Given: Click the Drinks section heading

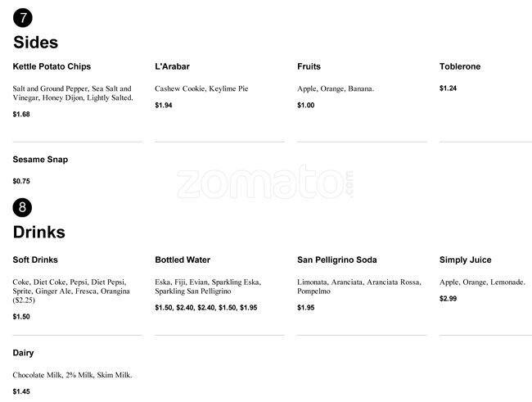Looking at the screenshot, I should [38, 233].
